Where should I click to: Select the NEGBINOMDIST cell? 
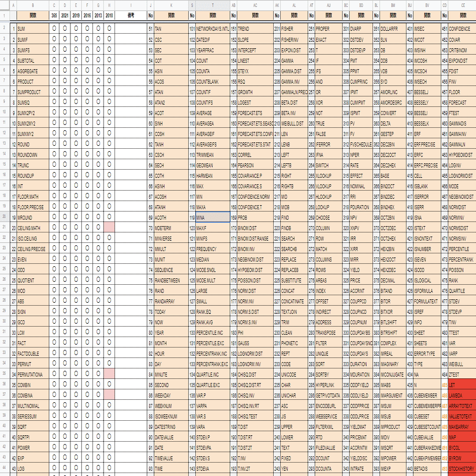click(462, 196)
